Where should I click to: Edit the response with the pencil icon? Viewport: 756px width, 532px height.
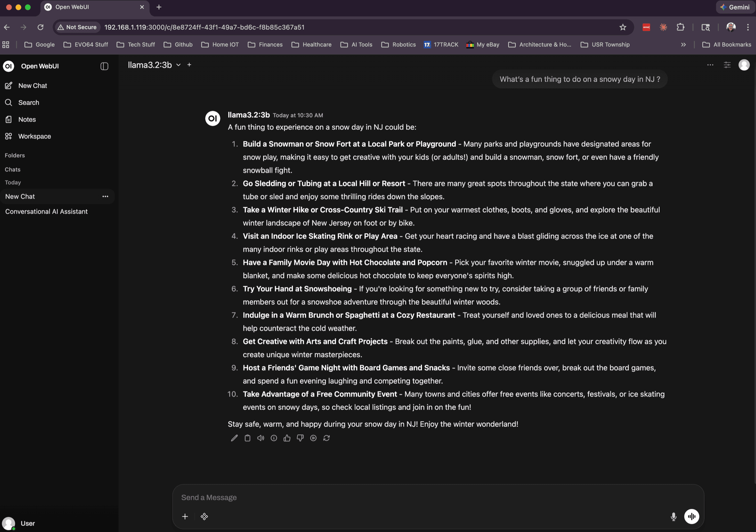point(234,438)
